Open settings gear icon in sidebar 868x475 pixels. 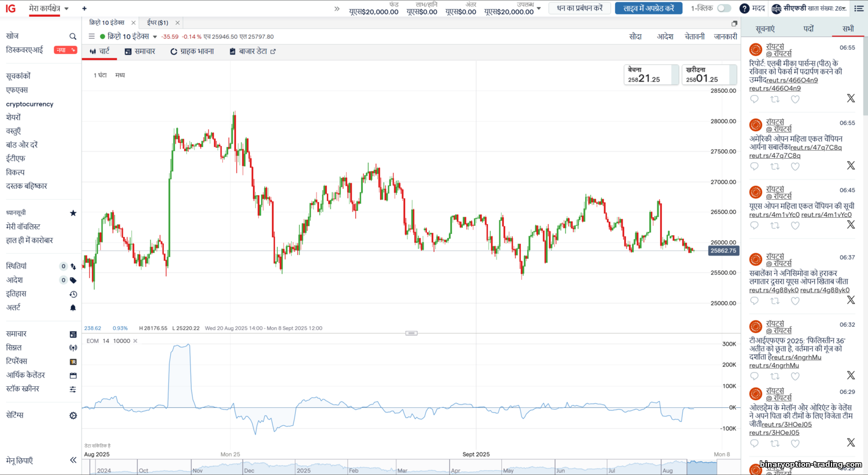point(73,415)
